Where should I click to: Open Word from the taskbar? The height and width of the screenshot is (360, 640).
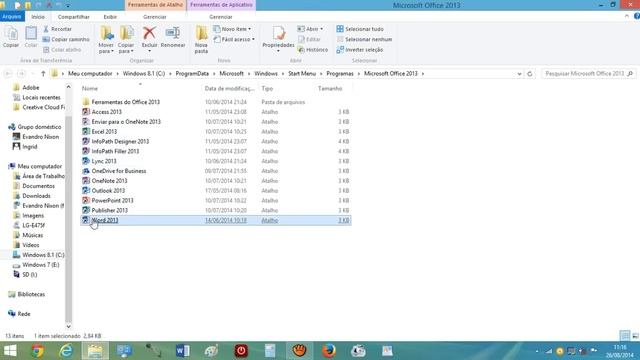(x=182, y=351)
